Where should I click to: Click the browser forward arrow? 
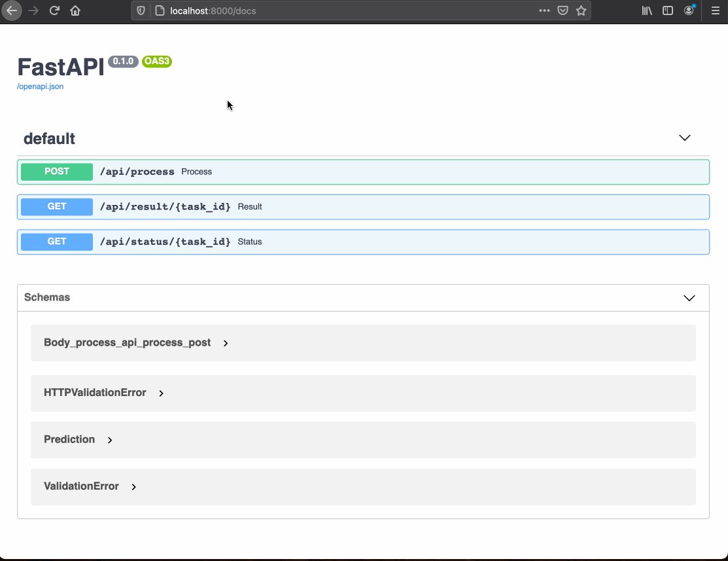click(33, 10)
